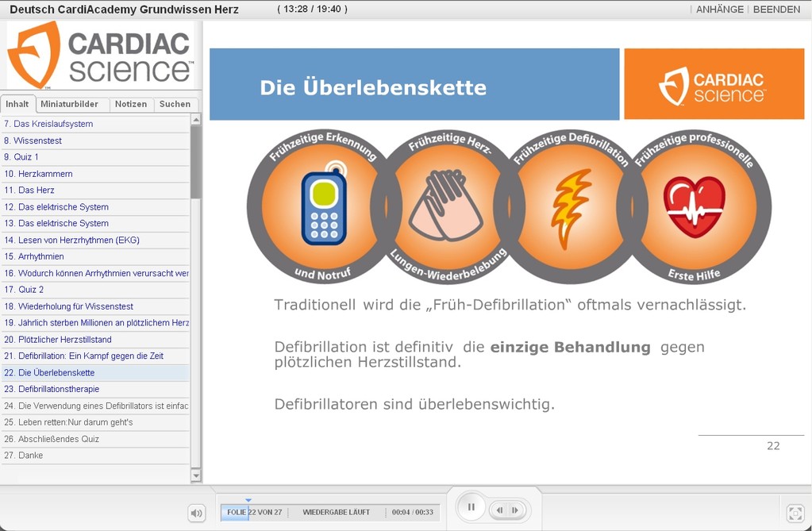
Task: Open slide 17. Quiz 2
Action: coord(95,290)
